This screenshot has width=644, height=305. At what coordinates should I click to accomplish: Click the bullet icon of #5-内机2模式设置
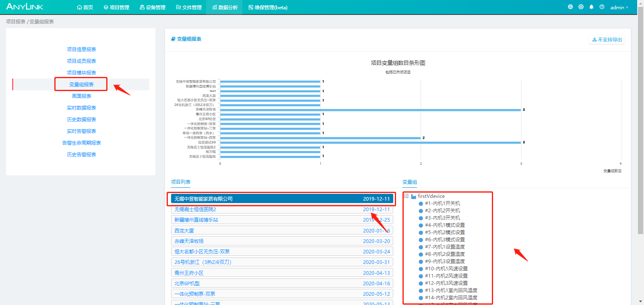(x=421, y=232)
